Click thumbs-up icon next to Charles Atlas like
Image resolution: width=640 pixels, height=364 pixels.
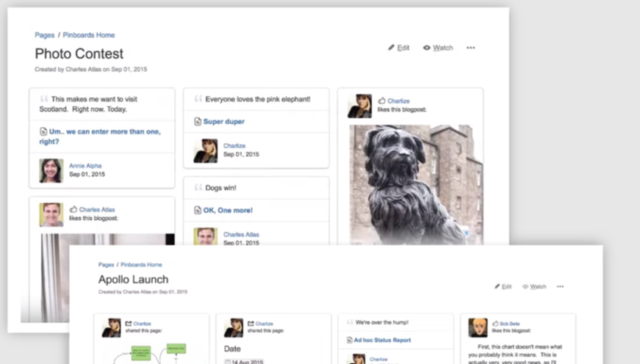pos(73,209)
